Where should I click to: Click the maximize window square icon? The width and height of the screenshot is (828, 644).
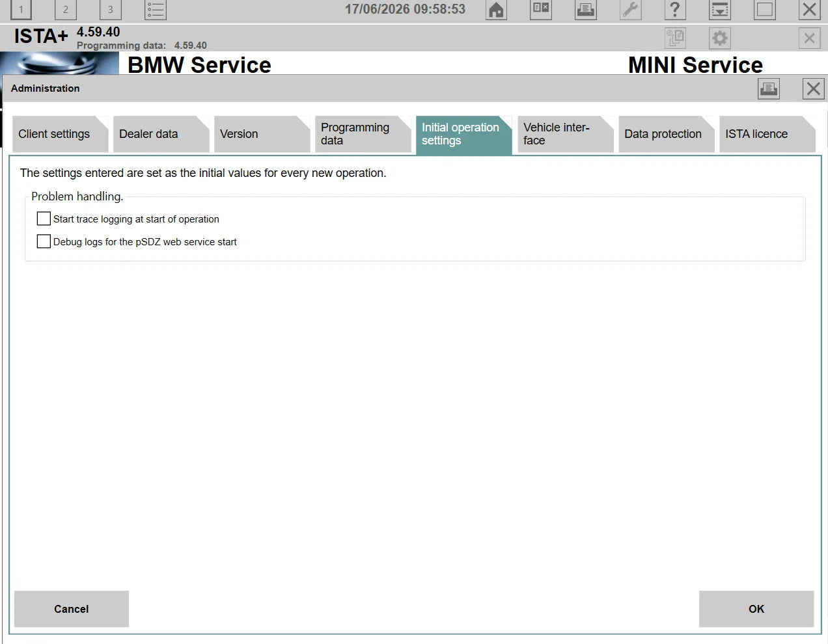pos(765,9)
